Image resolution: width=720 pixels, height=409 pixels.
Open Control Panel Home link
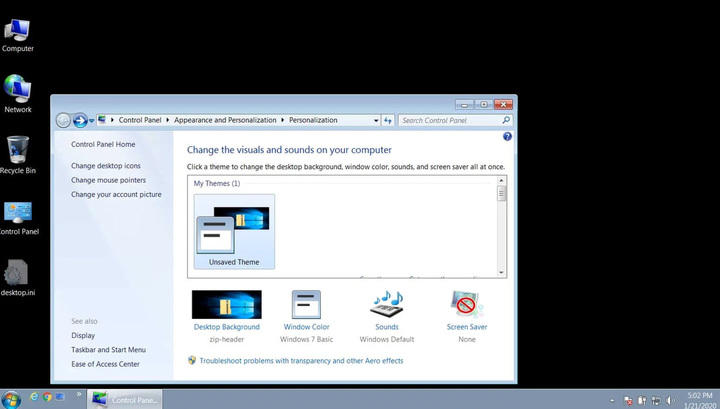point(103,144)
